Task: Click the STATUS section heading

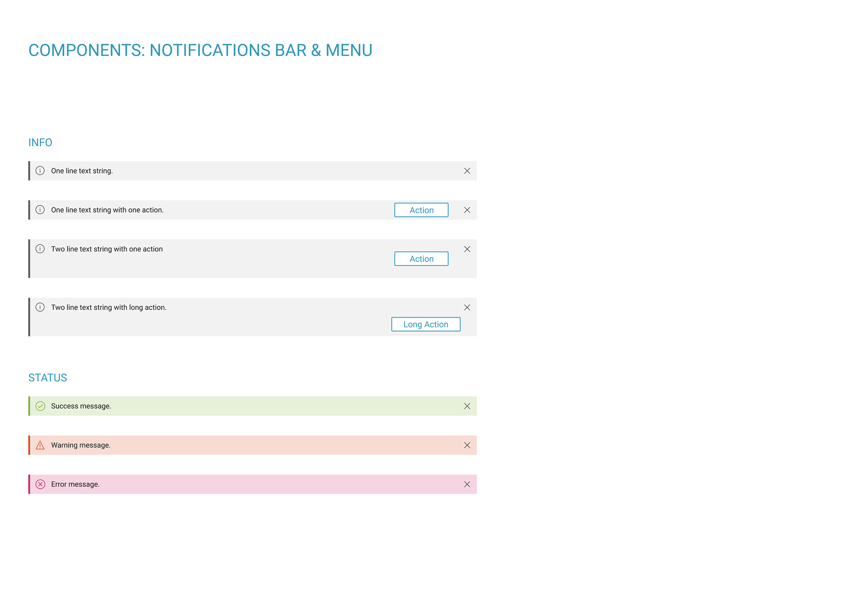Action: [47, 378]
